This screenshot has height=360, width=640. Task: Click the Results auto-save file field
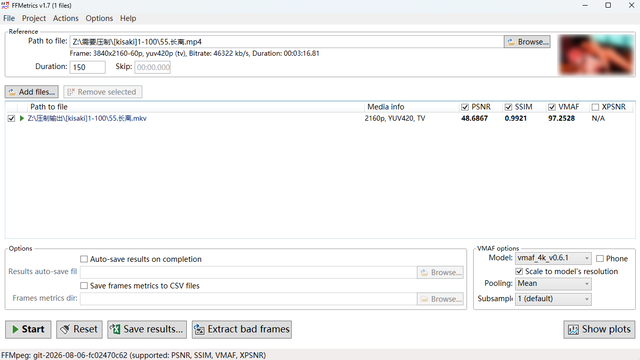pyautogui.click(x=248, y=272)
